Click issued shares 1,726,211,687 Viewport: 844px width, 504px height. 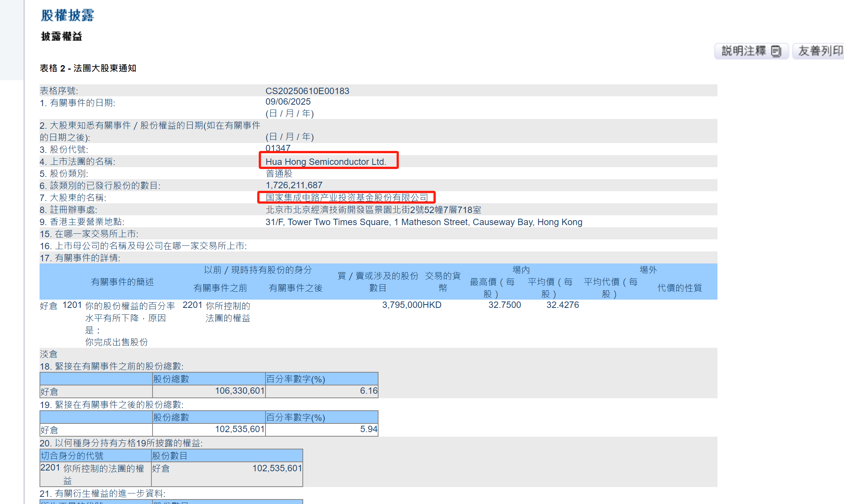click(x=294, y=185)
